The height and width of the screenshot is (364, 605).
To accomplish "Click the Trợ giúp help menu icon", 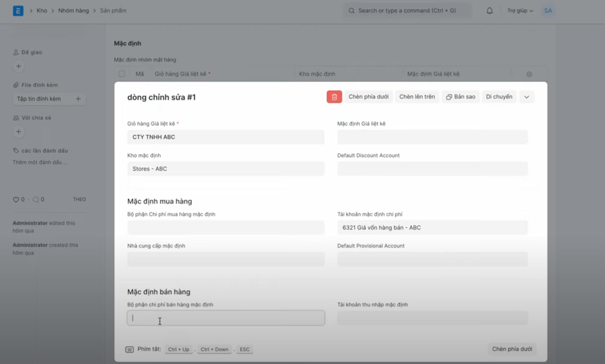I will coord(519,10).
